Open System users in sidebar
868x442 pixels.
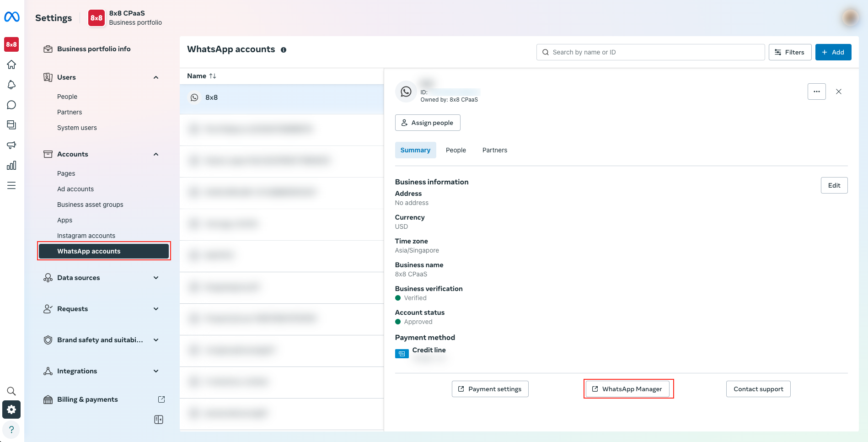(x=77, y=128)
